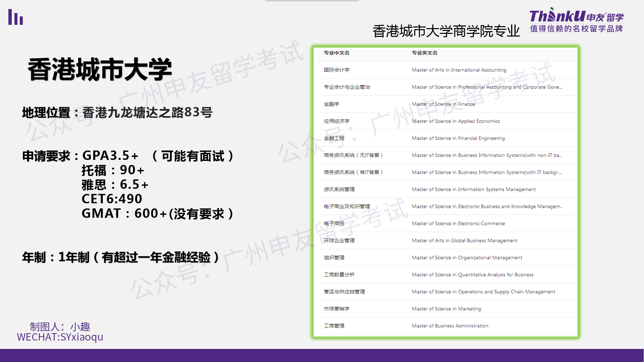The height and width of the screenshot is (362, 644).
Task: Select the slide title 香港城市大学商学院专业
Action: tap(446, 31)
